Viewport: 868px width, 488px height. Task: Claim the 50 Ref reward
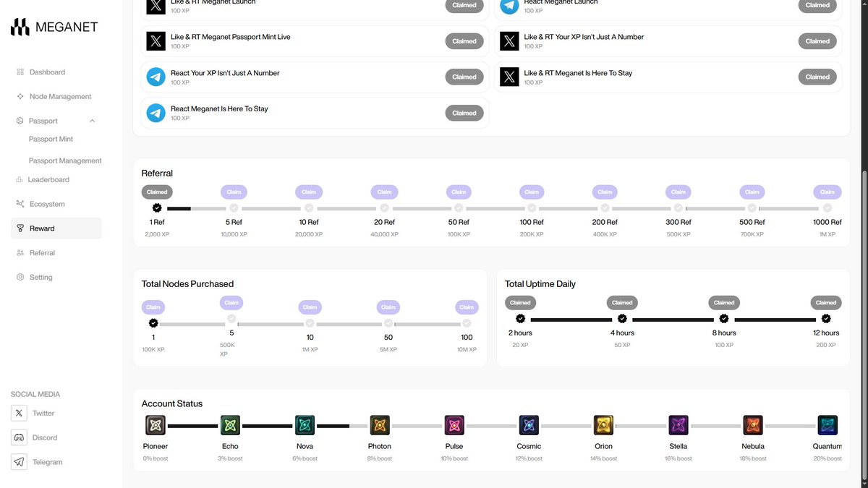[x=459, y=192]
